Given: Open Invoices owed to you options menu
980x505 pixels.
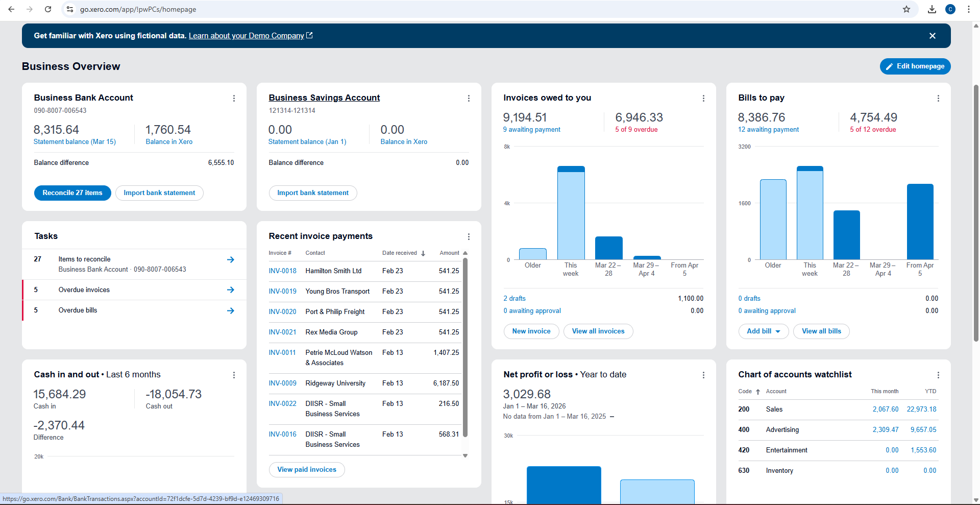Looking at the screenshot, I should [703, 98].
